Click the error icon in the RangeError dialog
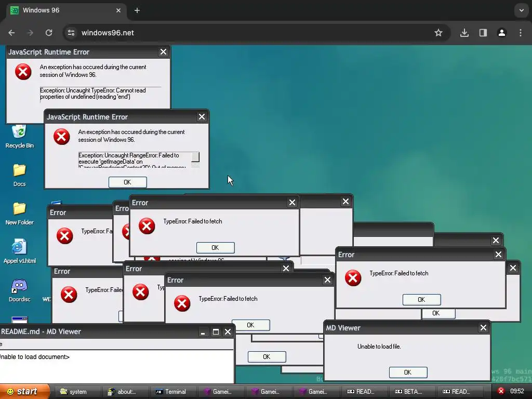The height and width of the screenshot is (399, 532). pos(61,137)
